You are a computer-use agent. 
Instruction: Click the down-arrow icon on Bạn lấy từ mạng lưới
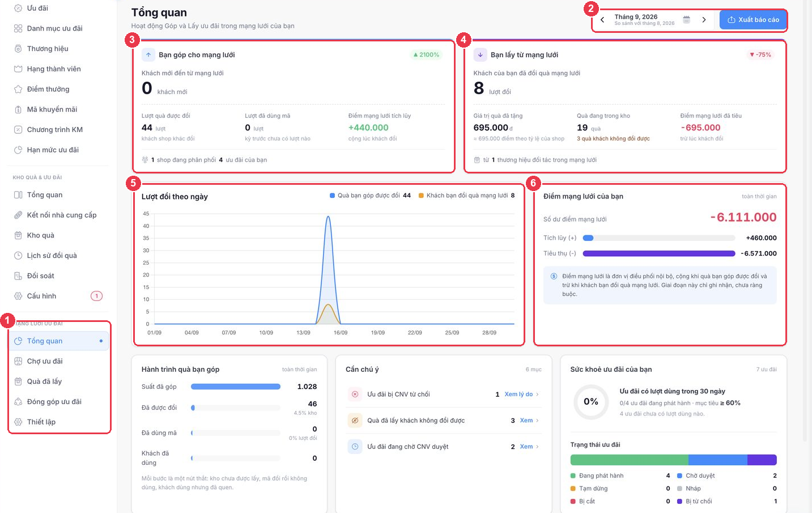pyautogui.click(x=481, y=55)
